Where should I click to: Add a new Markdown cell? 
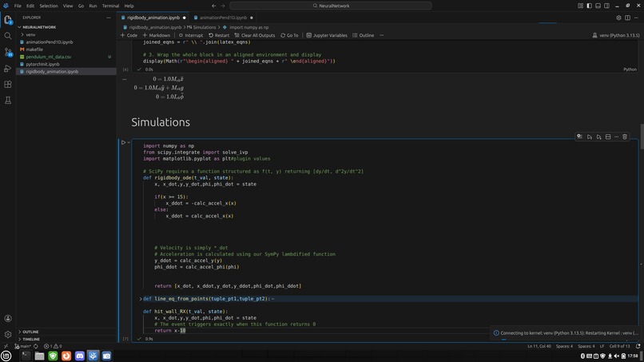click(x=156, y=35)
